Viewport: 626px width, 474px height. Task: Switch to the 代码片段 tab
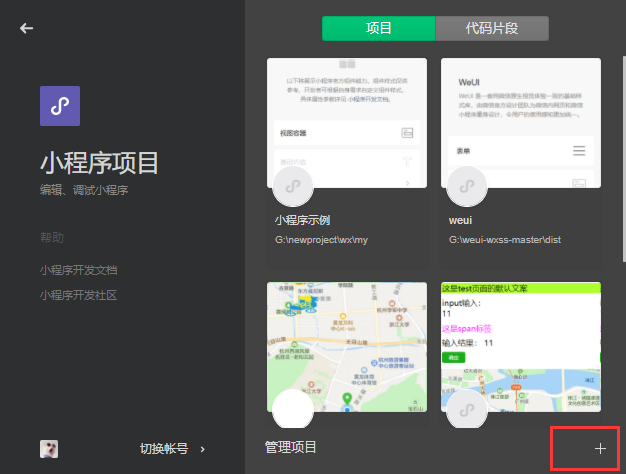(492, 28)
